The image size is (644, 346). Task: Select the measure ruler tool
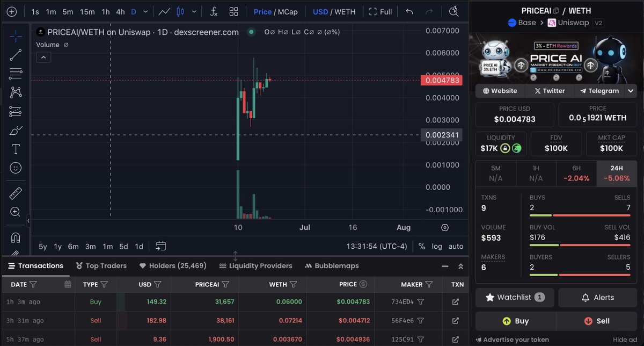click(x=16, y=192)
